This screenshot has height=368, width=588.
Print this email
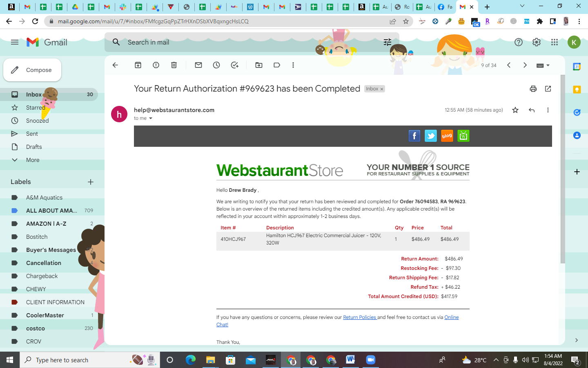(533, 89)
